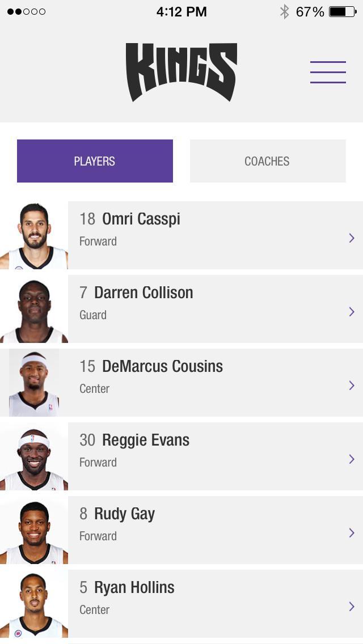Switch to the COACHES tab
363x644 pixels.
267,161
